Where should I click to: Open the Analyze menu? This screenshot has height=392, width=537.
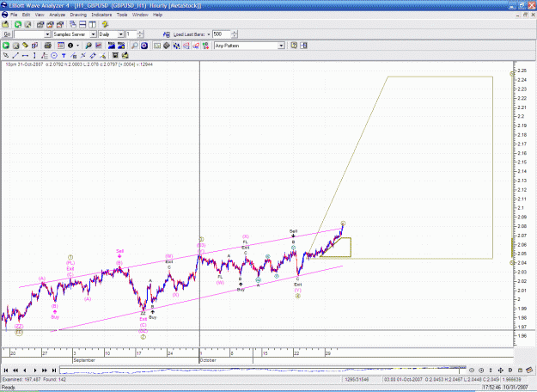pyautogui.click(x=58, y=15)
